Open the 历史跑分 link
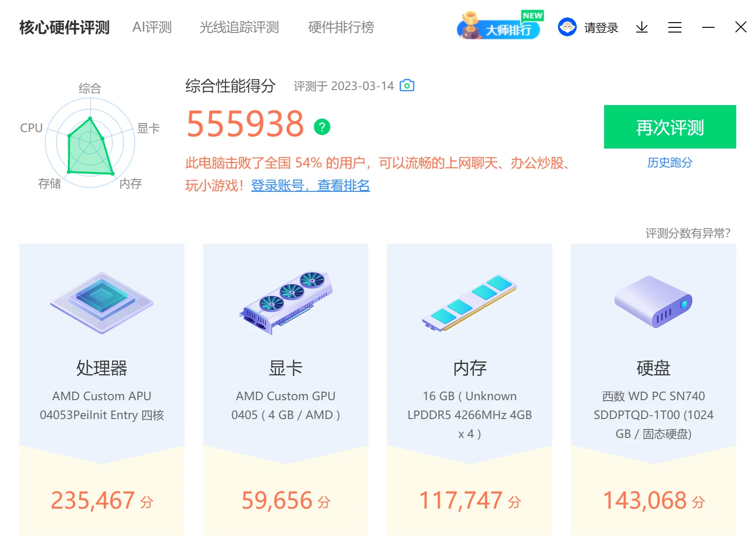Screen dimensions: 756x543 [x=670, y=163]
